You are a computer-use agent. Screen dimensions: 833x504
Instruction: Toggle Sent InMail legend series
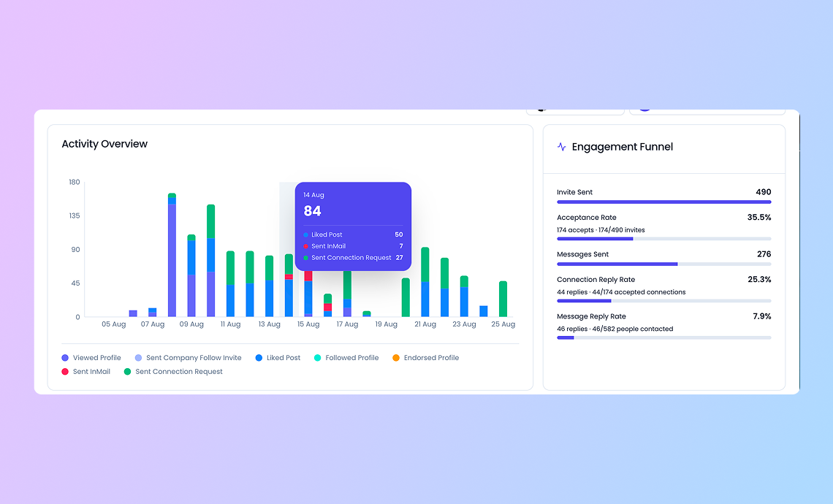86,371
